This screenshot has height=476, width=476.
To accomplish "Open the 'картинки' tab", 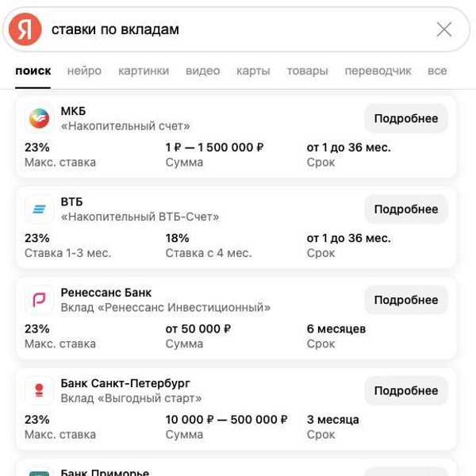I will click(144, 71).
